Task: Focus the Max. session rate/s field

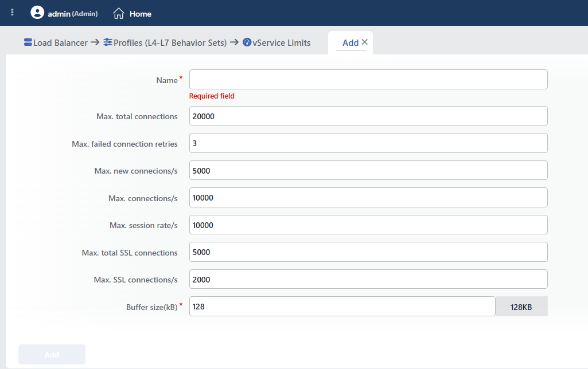Action: [368, 225]
